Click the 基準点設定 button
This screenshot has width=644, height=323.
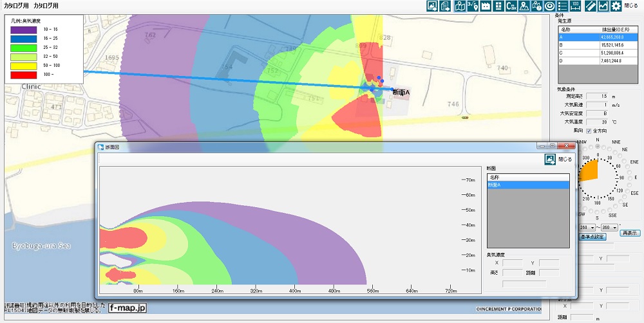(592, 237)
